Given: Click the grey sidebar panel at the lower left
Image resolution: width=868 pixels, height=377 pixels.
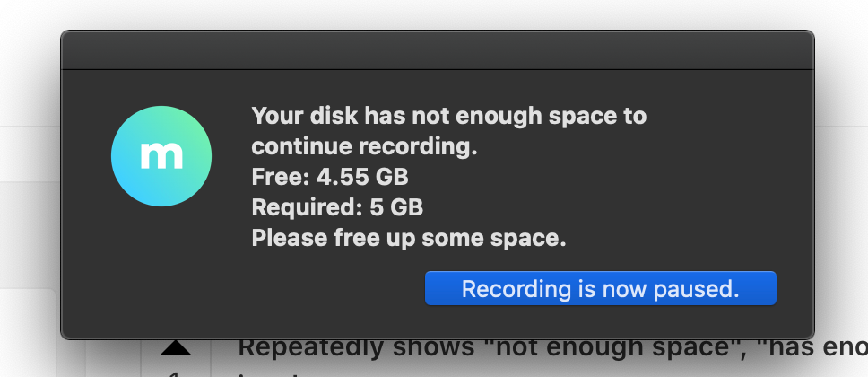Looking at the screenshot, I should click(28, 333).
